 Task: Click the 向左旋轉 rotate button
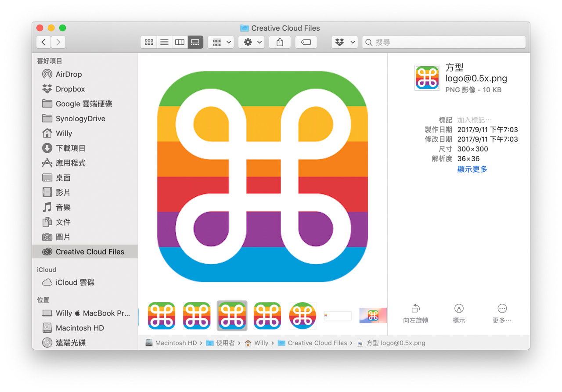415,314
